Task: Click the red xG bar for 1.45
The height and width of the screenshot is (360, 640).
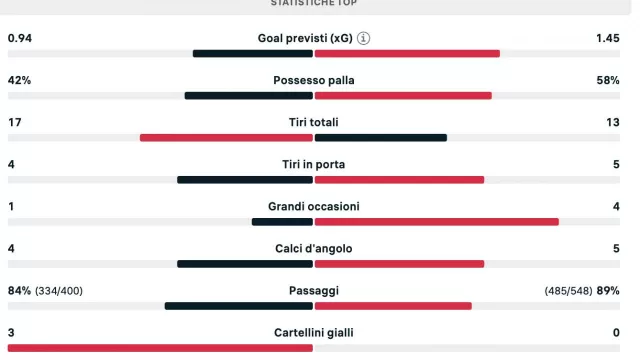Action: click(407, 53)
